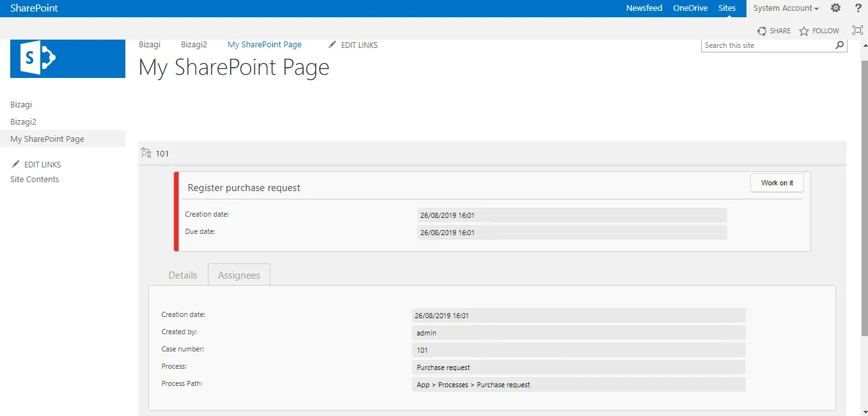This screenshot has width=868, height=416.
Task: Open Bizagi2 in top navigation
Action: click(x=194, y=45)
